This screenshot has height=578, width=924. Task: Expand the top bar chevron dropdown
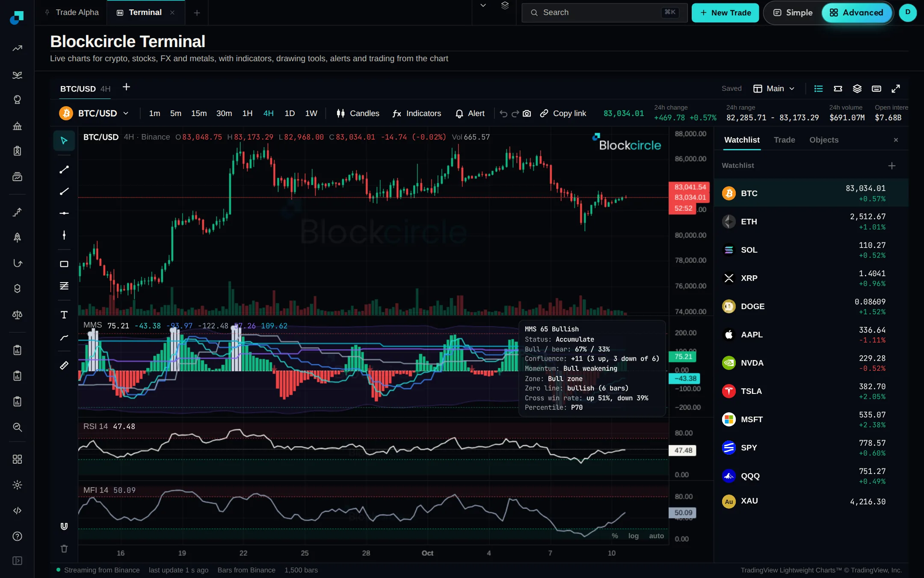click(x=483, y=6)
